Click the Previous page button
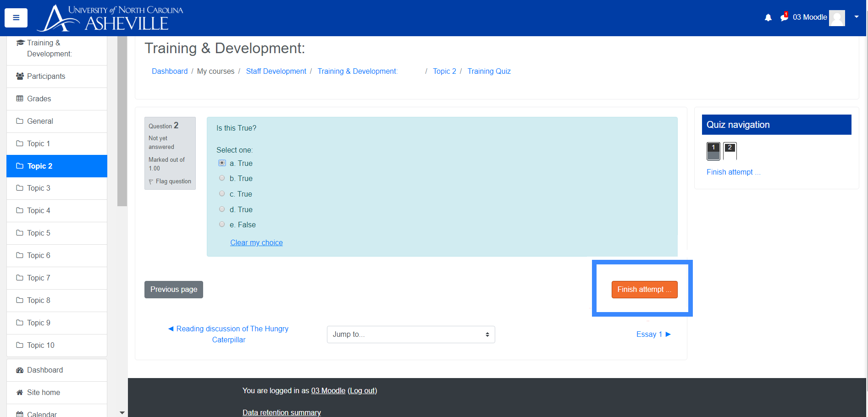Viewport: 868px width, 417px height. tap(173, 290)
